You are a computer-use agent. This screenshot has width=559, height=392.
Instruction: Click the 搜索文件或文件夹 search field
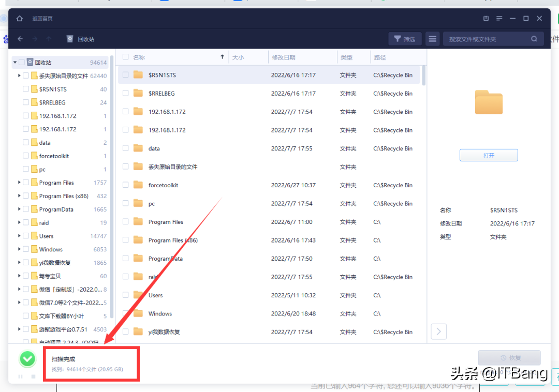(x=487, y=39)
